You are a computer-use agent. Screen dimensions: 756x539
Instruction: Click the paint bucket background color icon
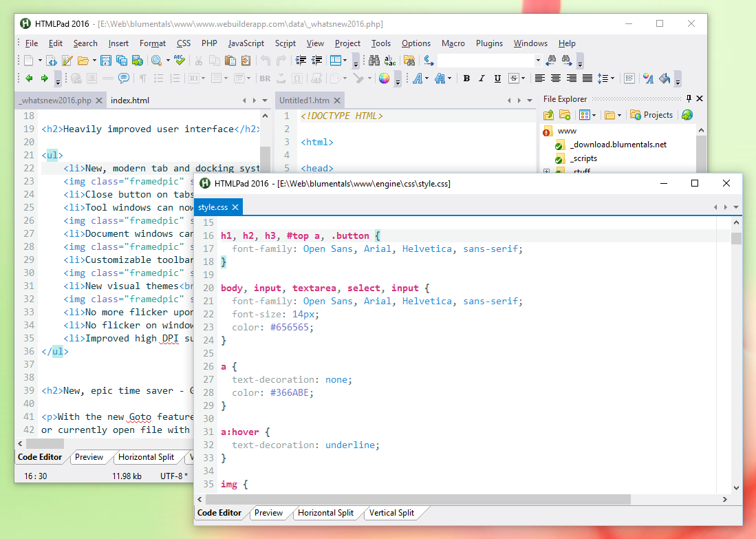(x=665, y=78)
